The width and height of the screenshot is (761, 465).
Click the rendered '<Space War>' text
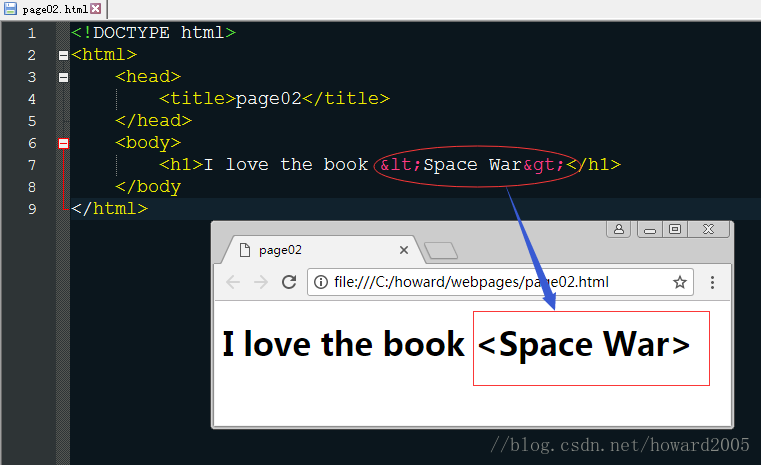pos(584,345)
